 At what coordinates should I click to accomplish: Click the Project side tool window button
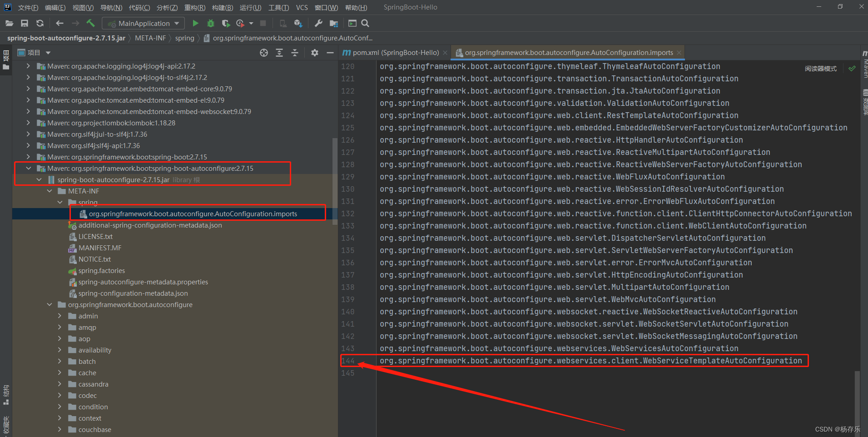click(6, 60)
